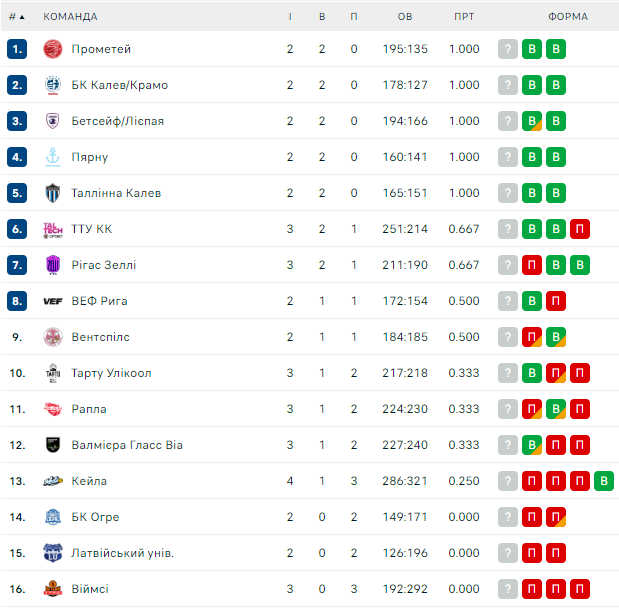Click the Рігас Зеллі purple logo
This screenshot has width=619, height=608.
coord(53,265)
